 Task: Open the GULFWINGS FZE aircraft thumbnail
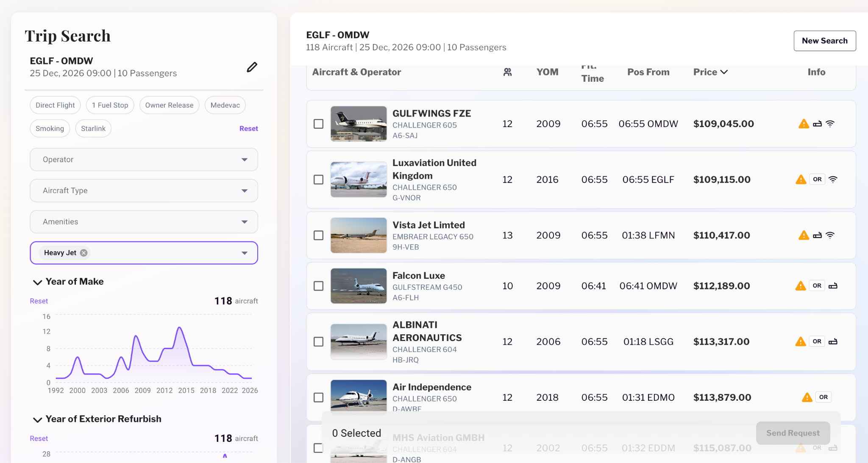click(359, 124)
